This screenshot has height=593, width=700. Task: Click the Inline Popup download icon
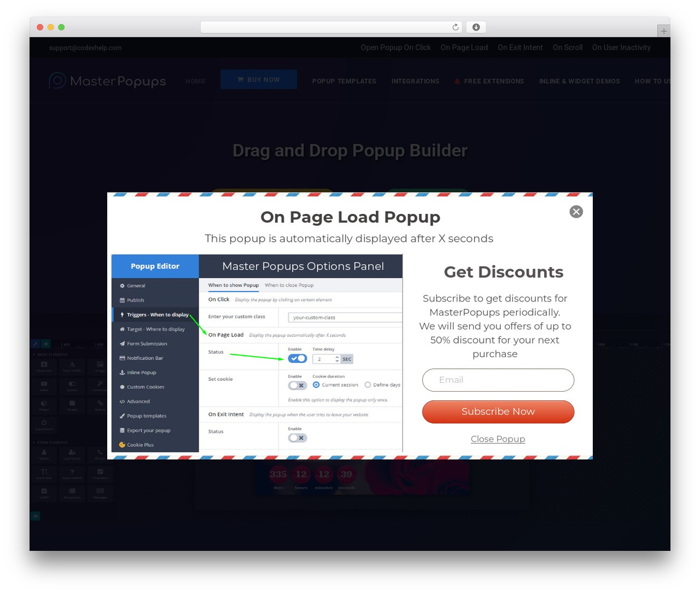point(122,373)
